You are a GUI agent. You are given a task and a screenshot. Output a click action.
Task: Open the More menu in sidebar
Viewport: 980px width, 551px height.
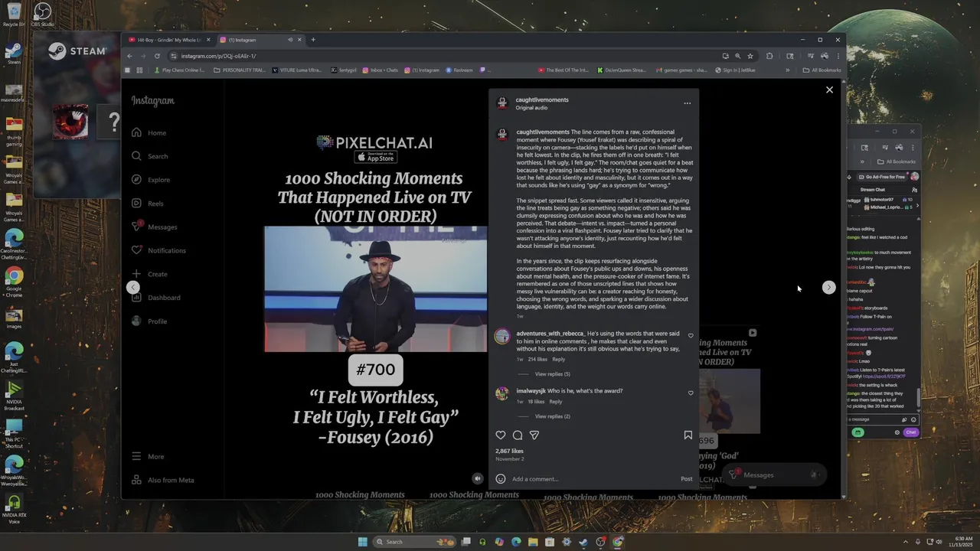(148, 456)
